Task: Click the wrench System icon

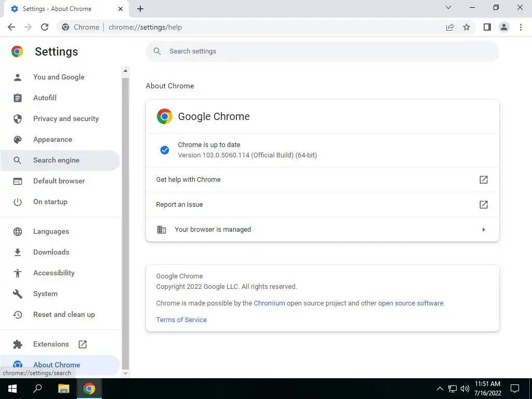Action: pyautogui.click(x=17, y=294)
